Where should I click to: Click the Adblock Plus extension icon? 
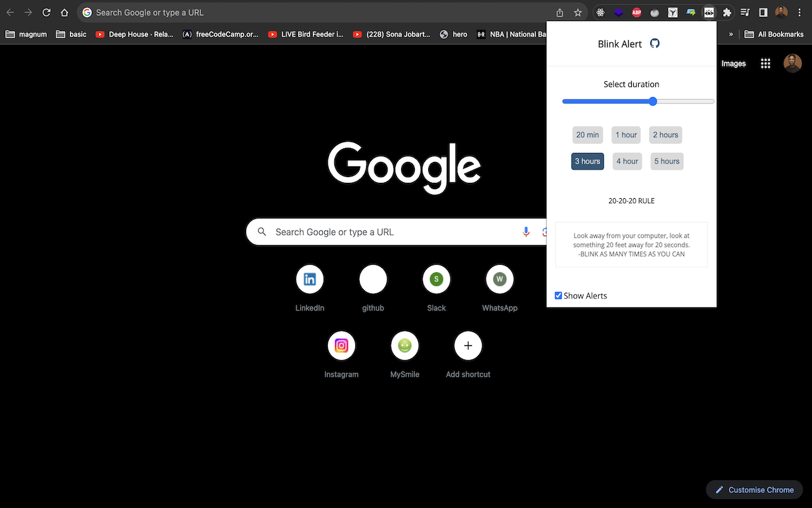[636, 13]
